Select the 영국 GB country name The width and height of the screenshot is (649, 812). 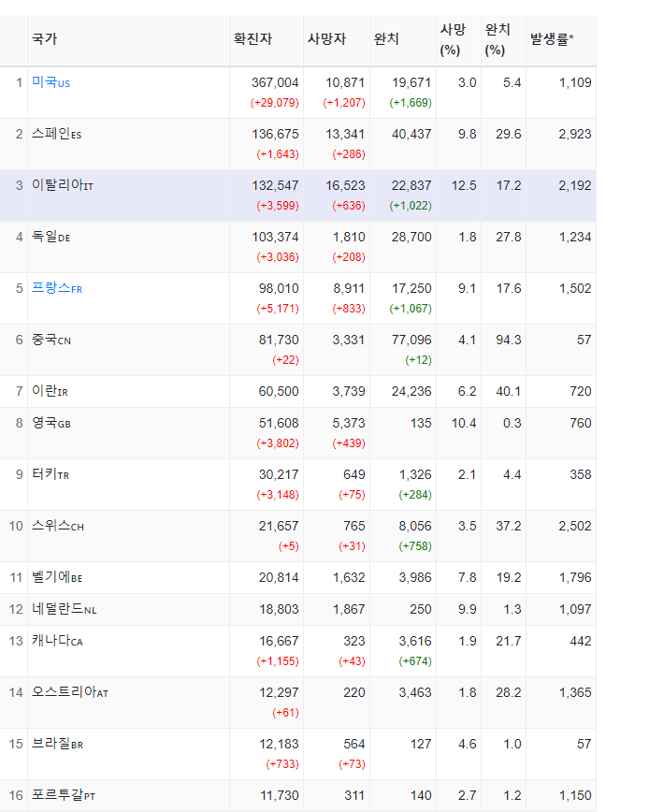[x=51, y=423]
